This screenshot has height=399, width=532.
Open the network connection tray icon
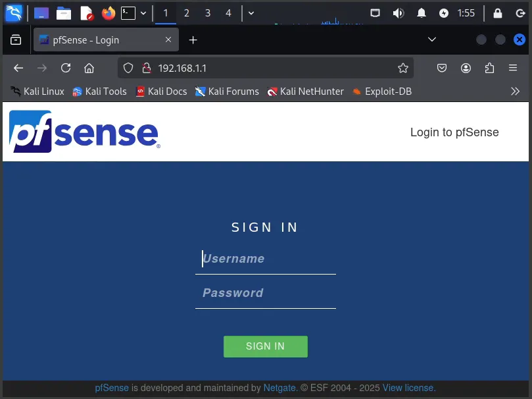(x=375, y=13)
